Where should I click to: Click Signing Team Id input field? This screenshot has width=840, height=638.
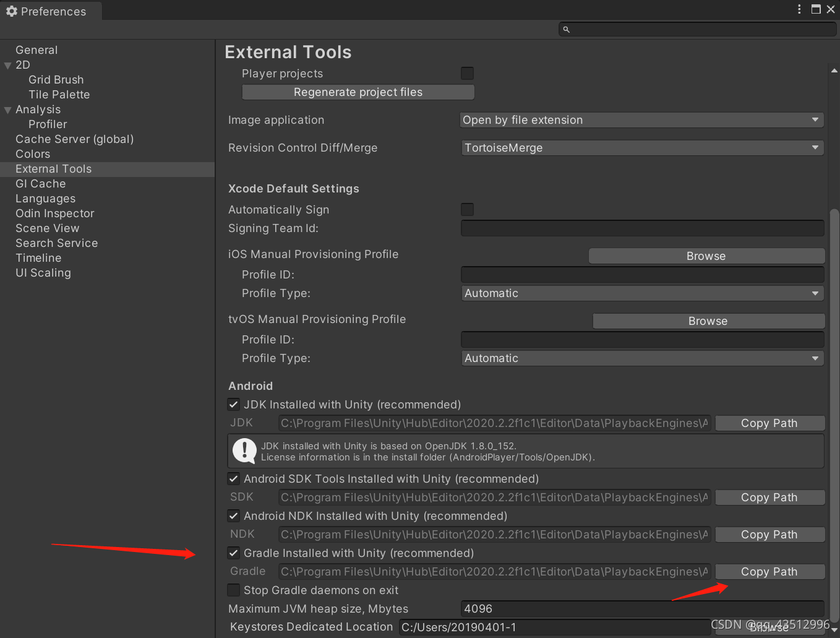(x=642, y=228)
